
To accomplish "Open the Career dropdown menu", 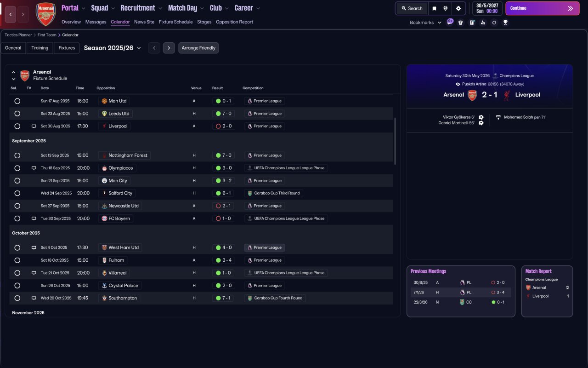I will pos(247,8).
